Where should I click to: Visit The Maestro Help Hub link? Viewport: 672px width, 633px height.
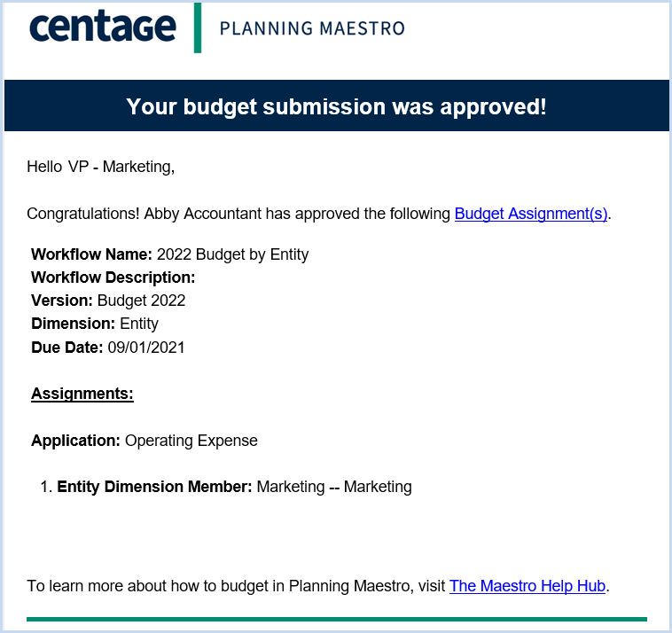pyautogui.click(x=527, y=585)
